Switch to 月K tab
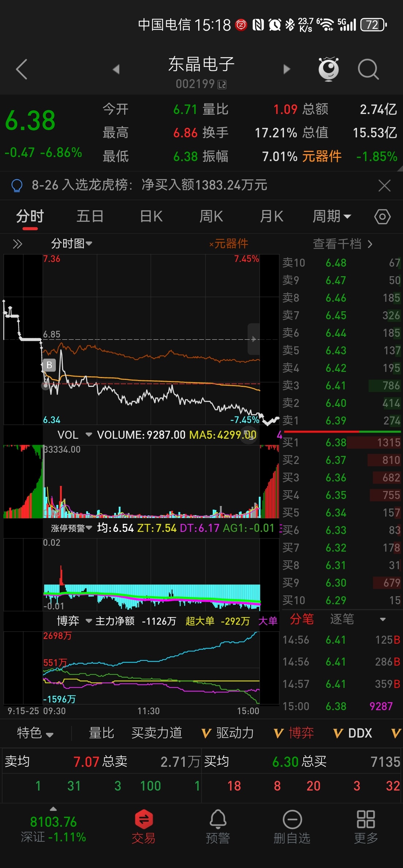The width and height of the screenshot is (403, 868). [x=271, y=217]
